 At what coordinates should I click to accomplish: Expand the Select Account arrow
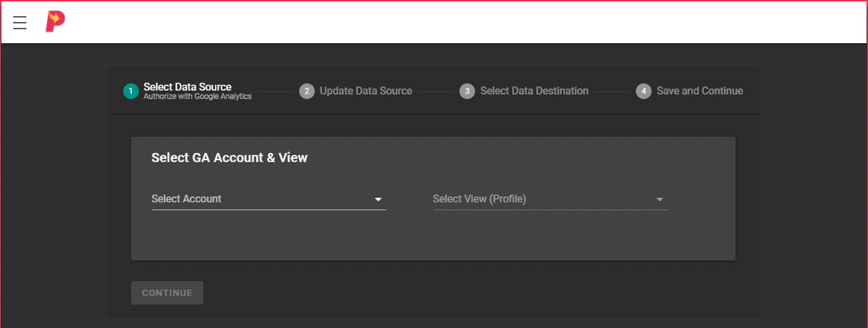click(x=378, y=199)
